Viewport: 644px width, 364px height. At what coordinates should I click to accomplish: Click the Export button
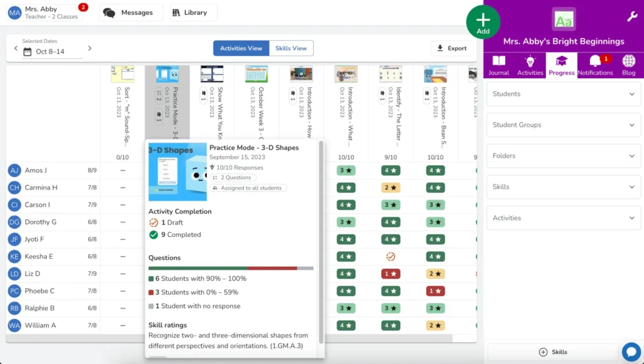pyautogui.click(x=452, y=48)
